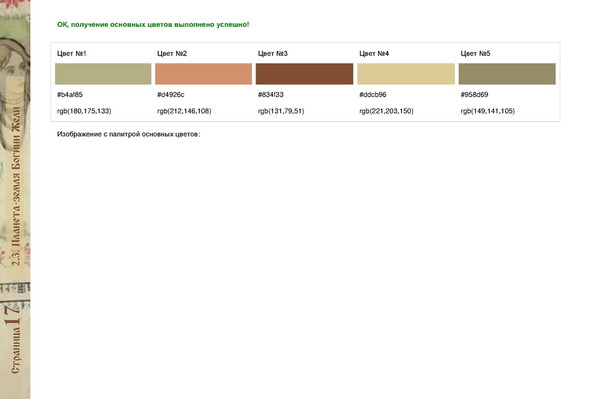Click the Цвет №1 column label
This screenshot has width=600, height=399.
coord(72,54)
